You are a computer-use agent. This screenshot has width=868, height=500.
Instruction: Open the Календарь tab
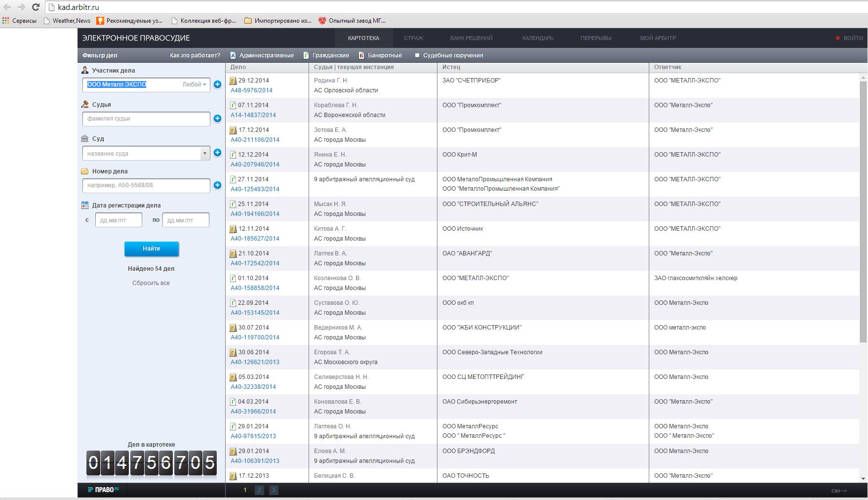coord(538,38)
